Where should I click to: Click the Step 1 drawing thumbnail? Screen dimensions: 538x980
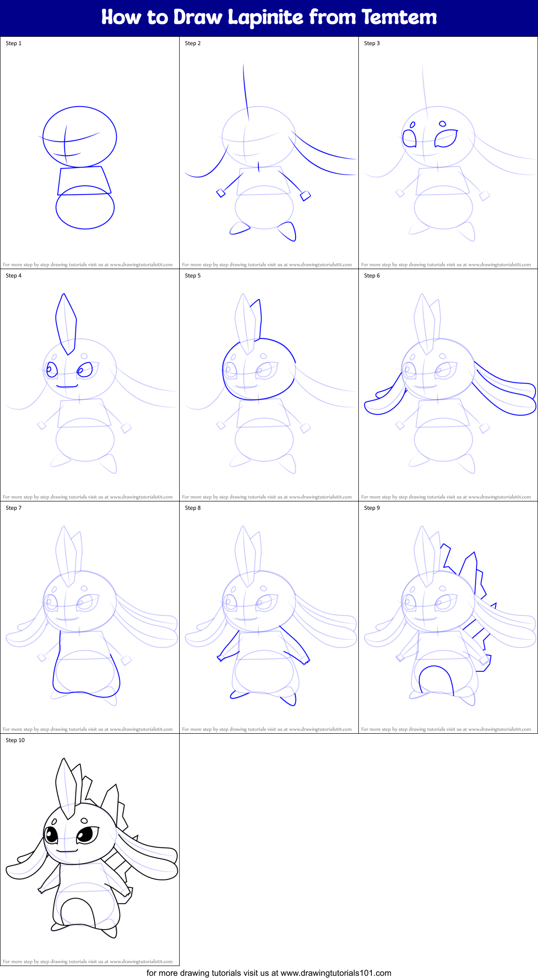click(90, 153)
